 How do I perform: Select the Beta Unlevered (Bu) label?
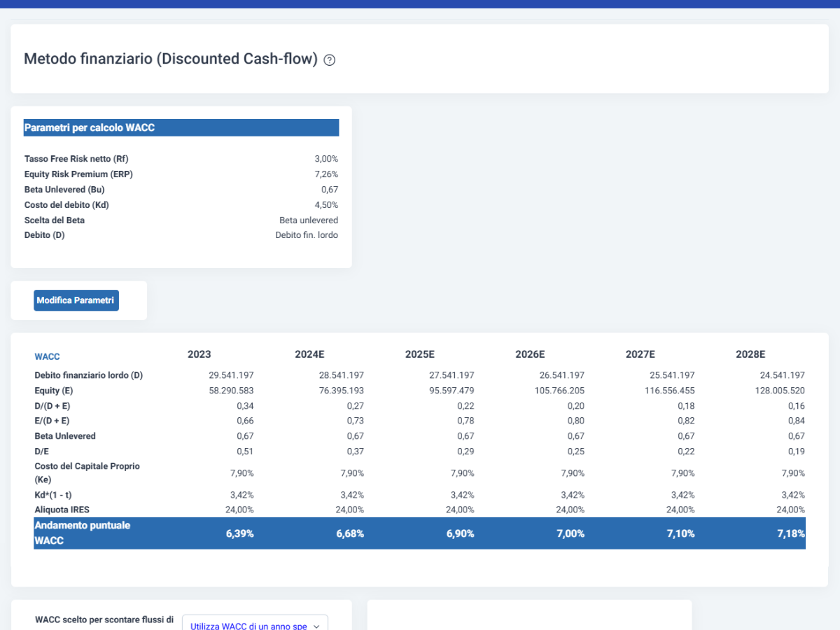(64, 190)
